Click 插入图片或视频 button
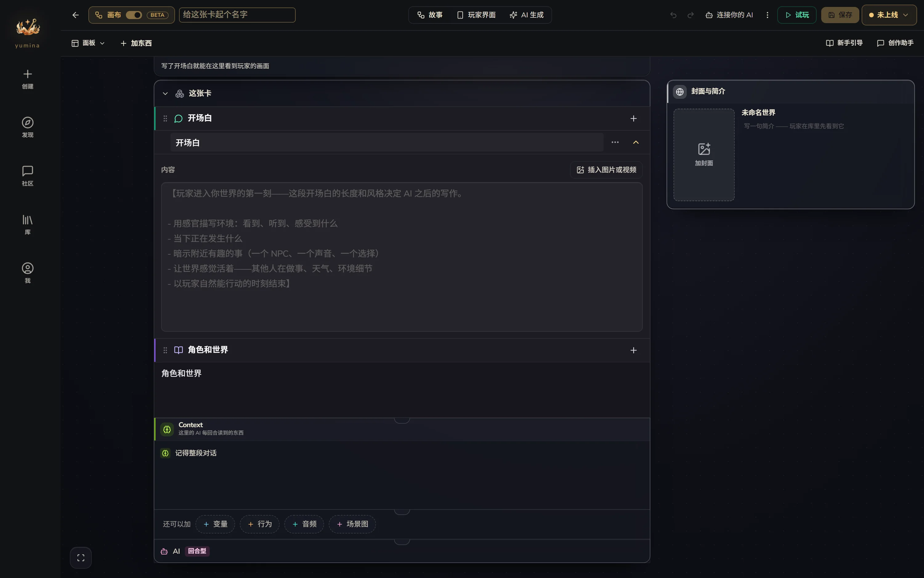The image size is (924, 578). (606, 170)
